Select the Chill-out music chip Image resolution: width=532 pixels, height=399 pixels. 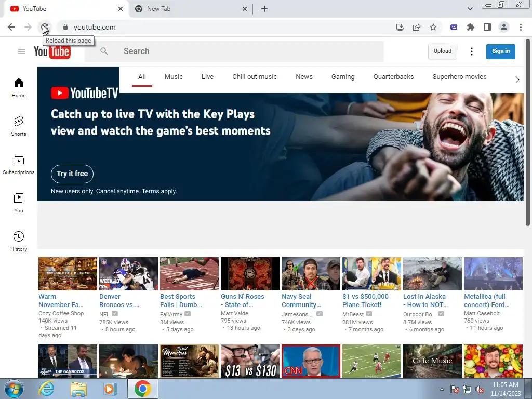coord(255,77)
